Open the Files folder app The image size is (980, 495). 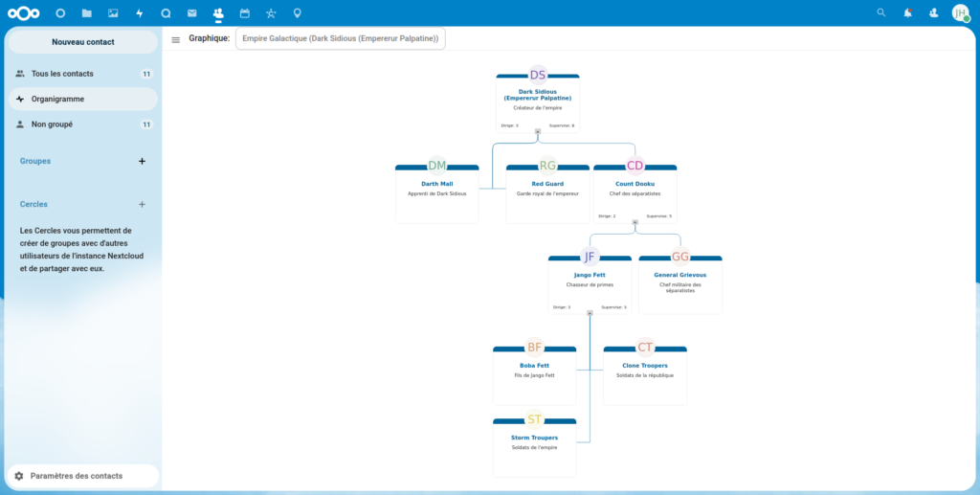click(x=87, y=13)
